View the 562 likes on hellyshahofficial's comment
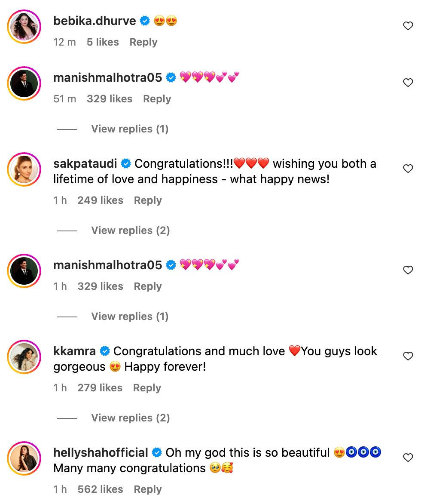 coord(100,489)
